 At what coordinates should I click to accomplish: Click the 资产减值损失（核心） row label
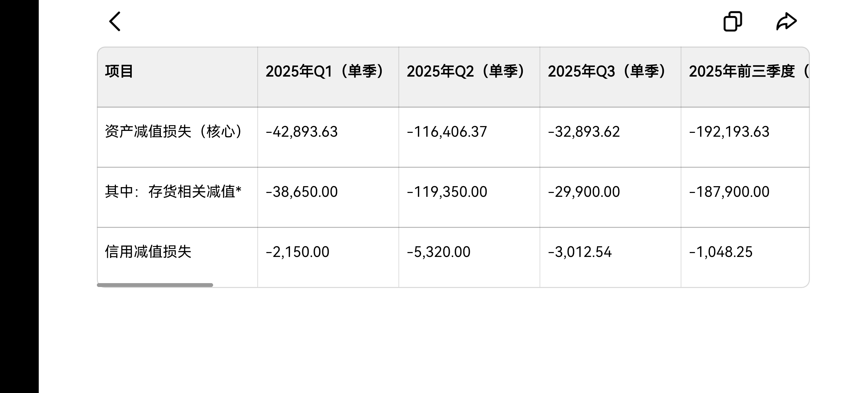(173, 132)
